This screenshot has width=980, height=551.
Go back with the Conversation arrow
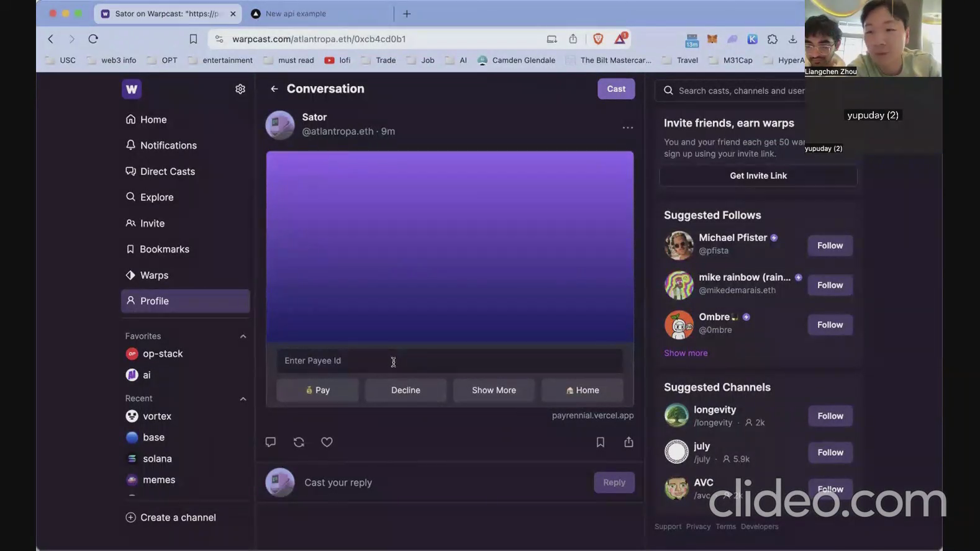pyautogui.click(x=274, y=89)
